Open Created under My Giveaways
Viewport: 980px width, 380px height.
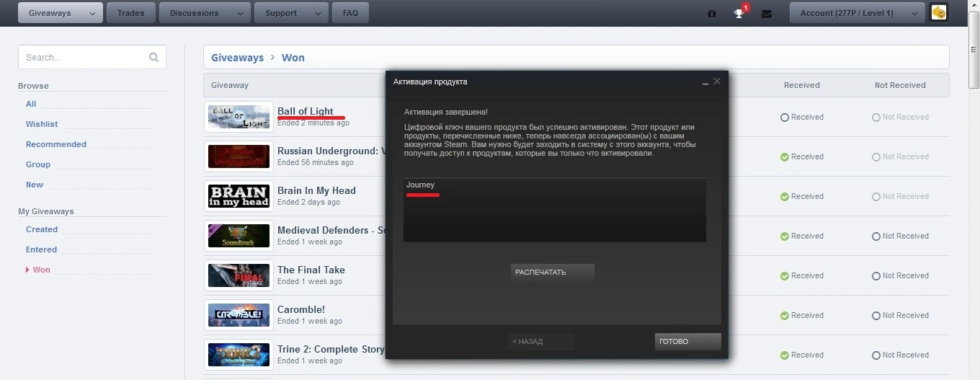coord(42,229)
